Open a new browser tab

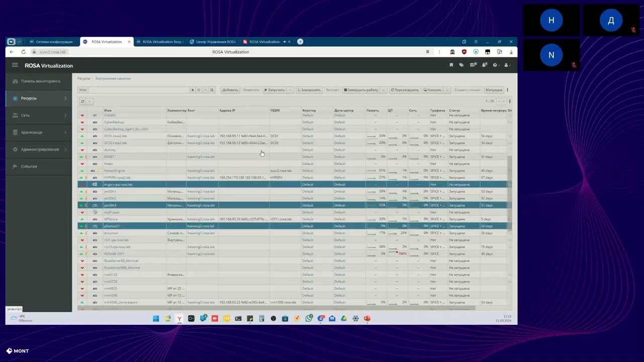[x=300, y=42]
